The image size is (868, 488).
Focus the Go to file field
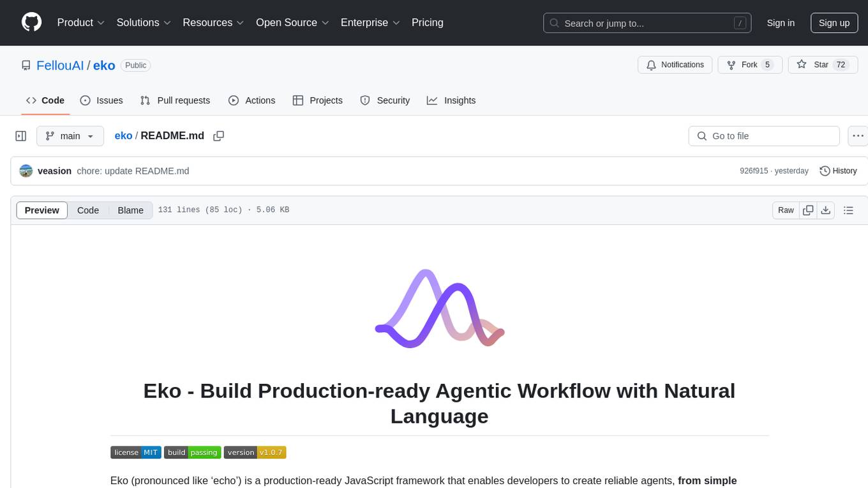click(764, 136)
